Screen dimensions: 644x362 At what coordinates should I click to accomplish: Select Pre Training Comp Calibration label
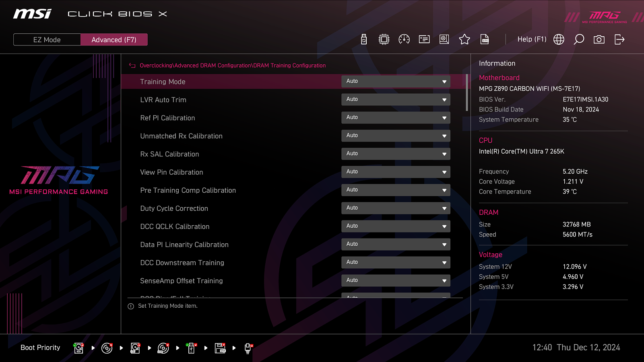tap(188, 190)
